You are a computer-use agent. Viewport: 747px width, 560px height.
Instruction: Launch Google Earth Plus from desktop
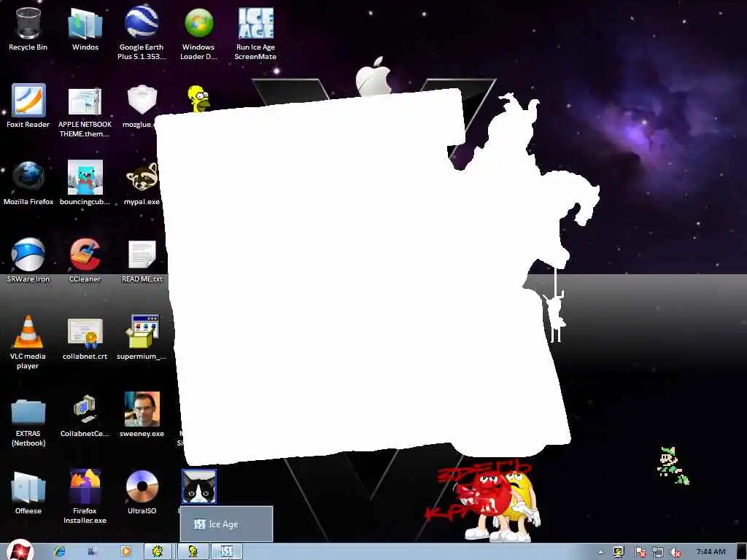pos(142,34)
